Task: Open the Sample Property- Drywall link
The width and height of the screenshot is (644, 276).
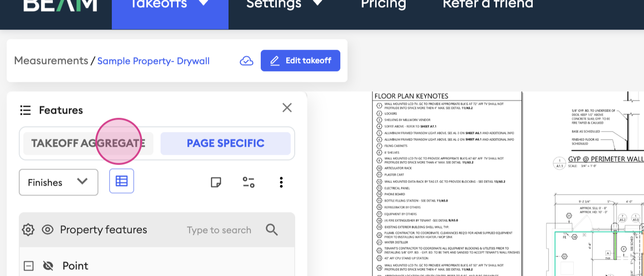Action: (153, 61)
